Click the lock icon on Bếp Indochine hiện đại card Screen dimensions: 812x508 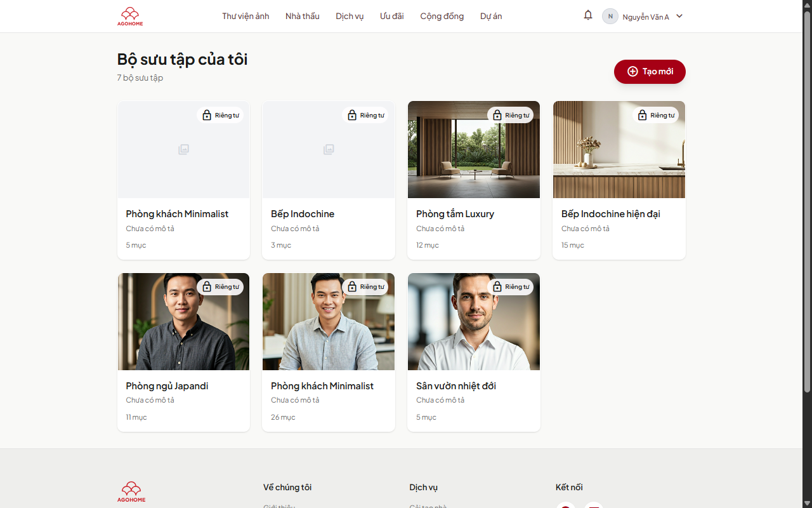coord(642,115)
